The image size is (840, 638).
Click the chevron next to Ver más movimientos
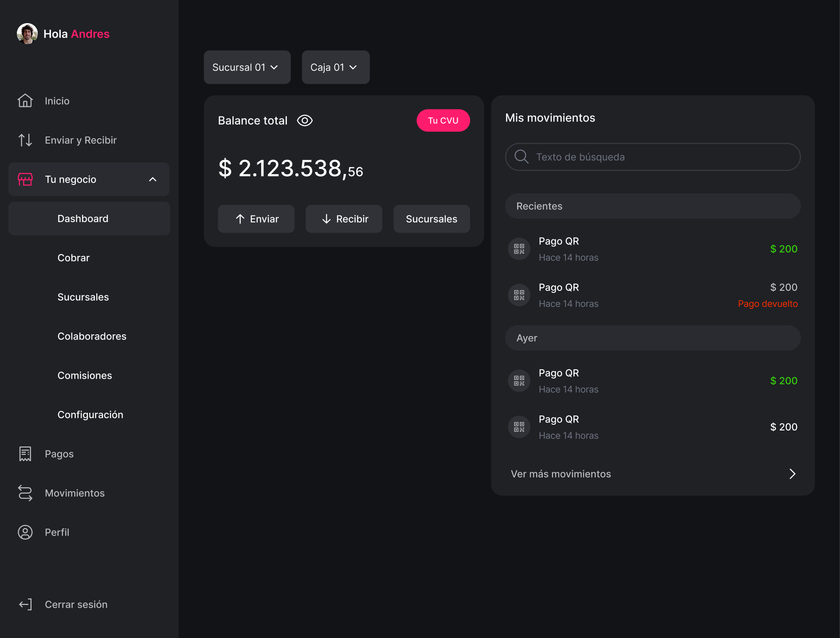pos(793,474)
